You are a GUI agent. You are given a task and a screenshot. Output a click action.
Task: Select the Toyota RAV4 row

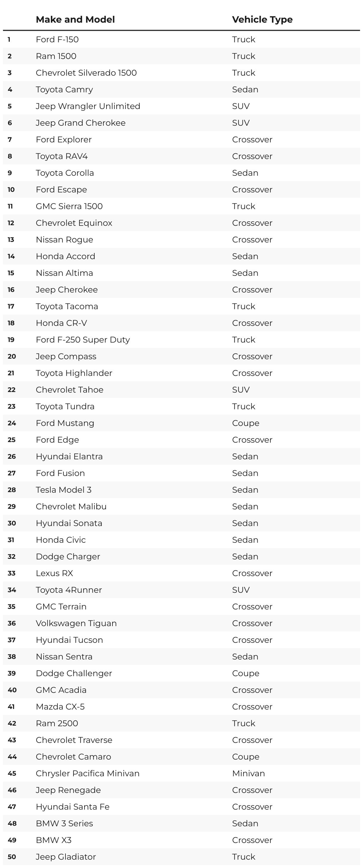click(x=181, y=156)
